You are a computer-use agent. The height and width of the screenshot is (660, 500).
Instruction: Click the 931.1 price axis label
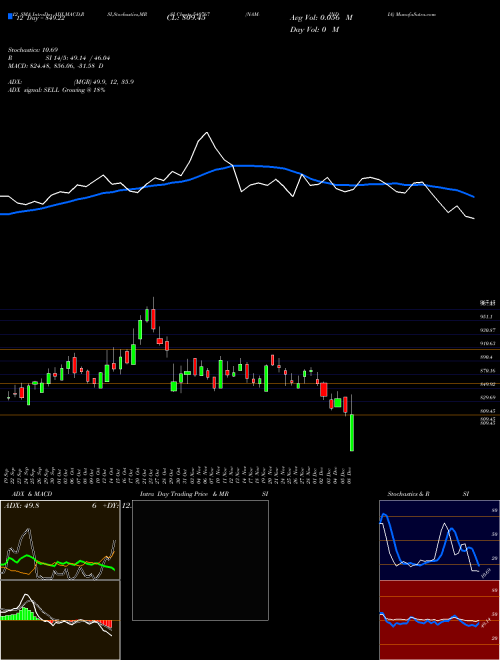486,317
